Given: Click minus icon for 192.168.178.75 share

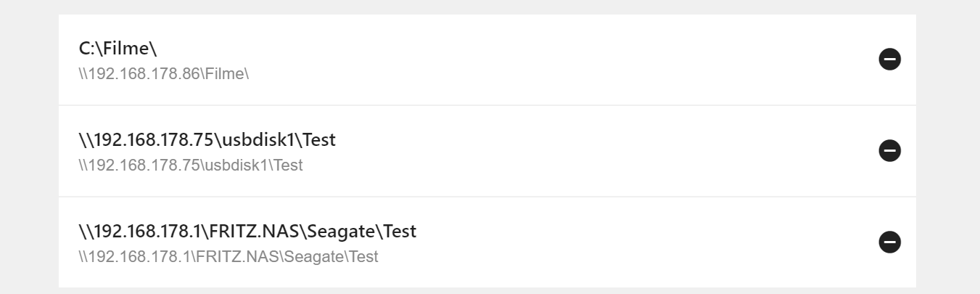Looking at the screenshot, I should tap(889, 150).
